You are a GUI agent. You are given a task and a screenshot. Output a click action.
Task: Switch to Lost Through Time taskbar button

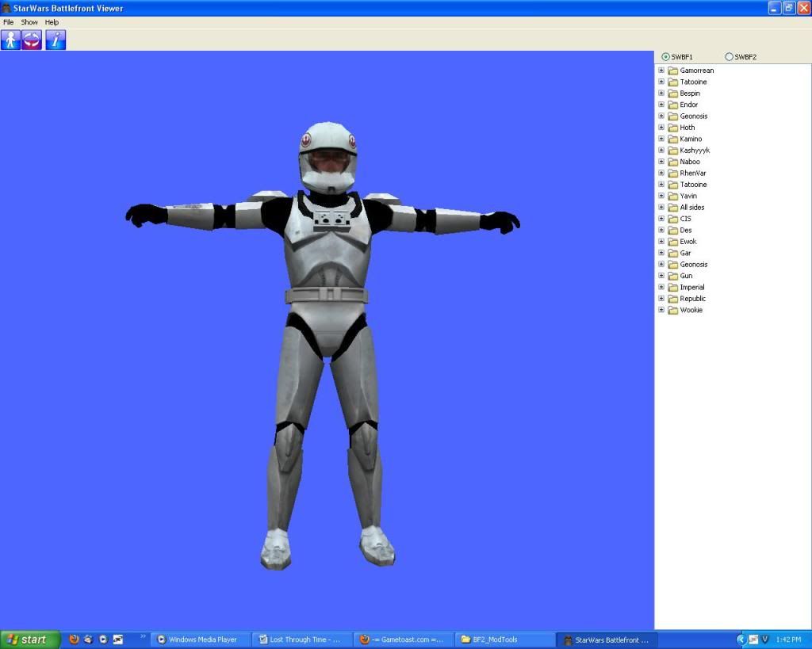[x=303, y=639]
